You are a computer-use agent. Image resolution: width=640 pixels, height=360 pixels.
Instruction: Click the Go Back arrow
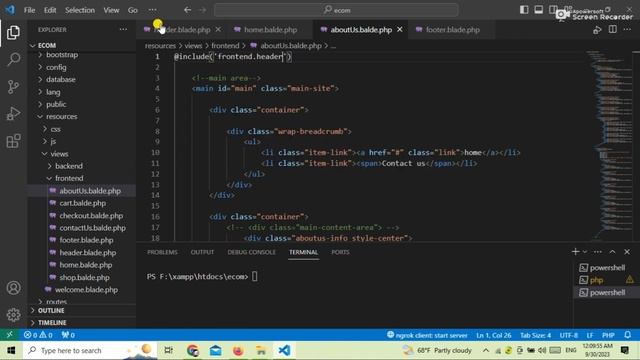pyautogui.click(x=187, y=10)
